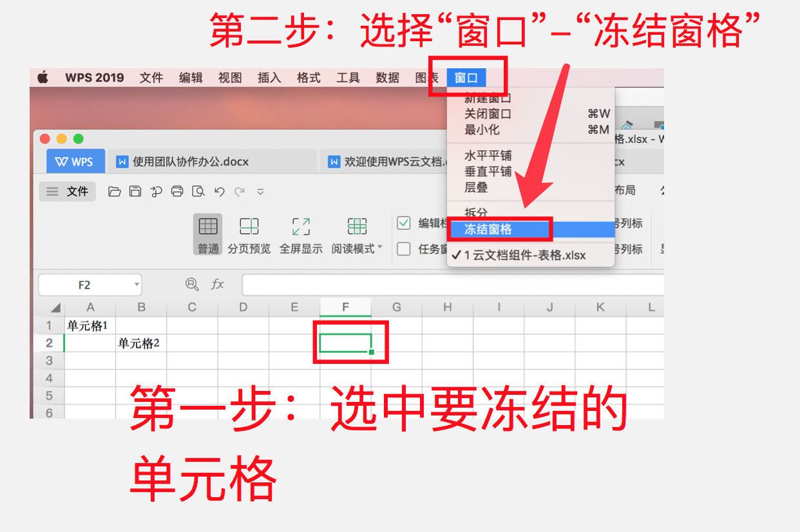Click the 文件 button in the toolbar
800x532 pixels.
(x=67, y=191)
